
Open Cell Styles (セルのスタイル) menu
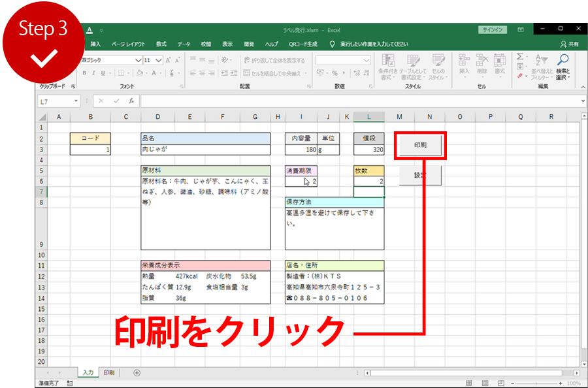pos(438,67)
